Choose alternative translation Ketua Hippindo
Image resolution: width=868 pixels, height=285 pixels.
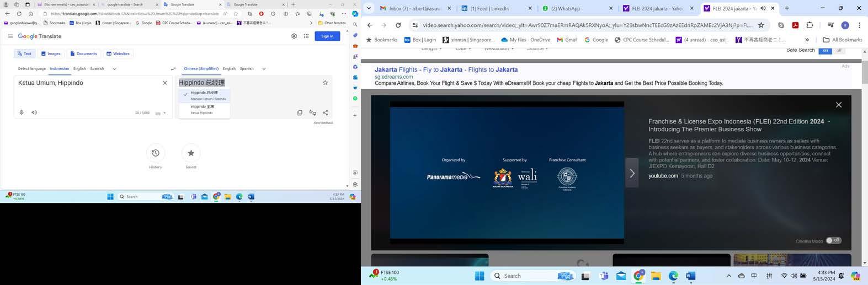click(204, 109)
